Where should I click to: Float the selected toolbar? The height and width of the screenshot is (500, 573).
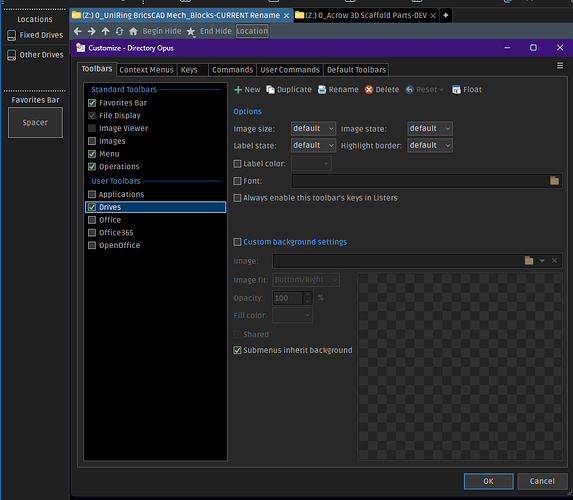(467, 90)
